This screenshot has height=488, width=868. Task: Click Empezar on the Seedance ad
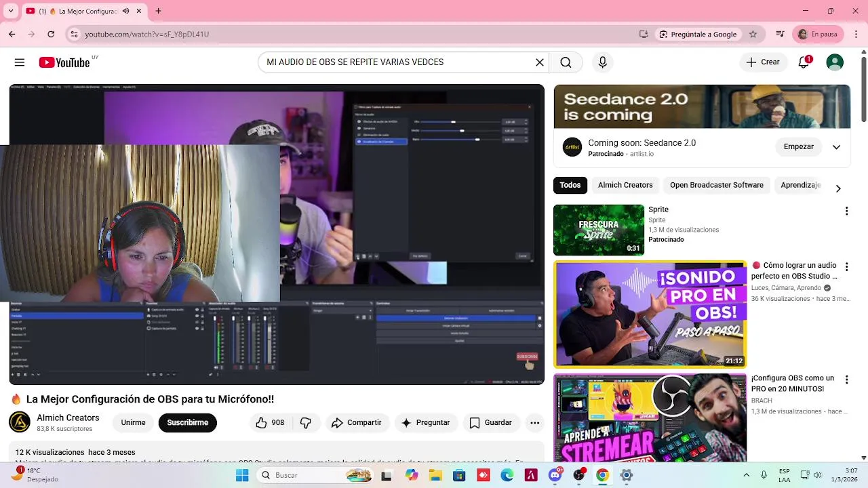pyautogui.click(x=799, y=147)
